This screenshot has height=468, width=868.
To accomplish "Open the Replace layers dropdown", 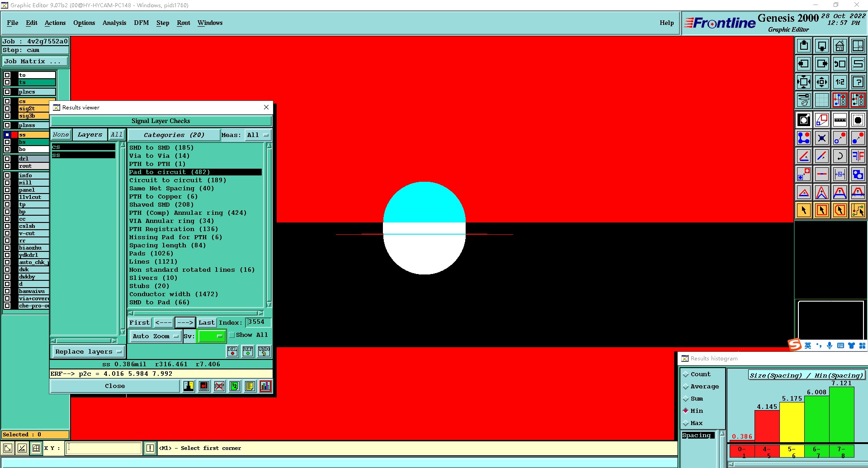I will tap(88, 352).
